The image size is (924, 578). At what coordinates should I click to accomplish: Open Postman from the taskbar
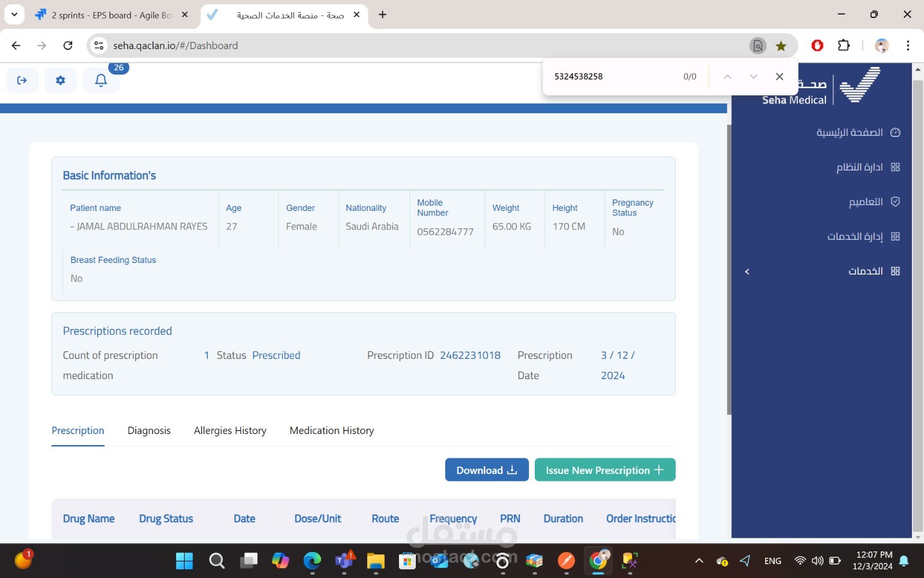click(x=566, y=561)
